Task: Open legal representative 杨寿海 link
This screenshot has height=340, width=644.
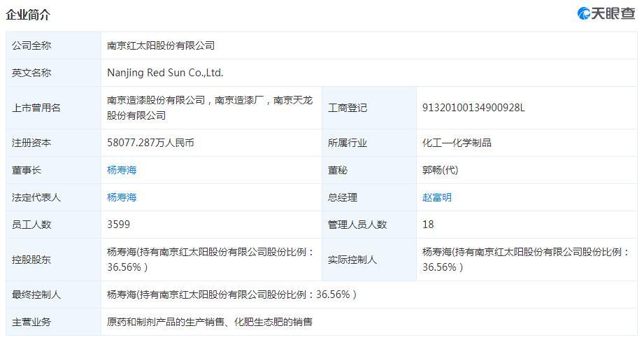Action: [x=122, y=197]
